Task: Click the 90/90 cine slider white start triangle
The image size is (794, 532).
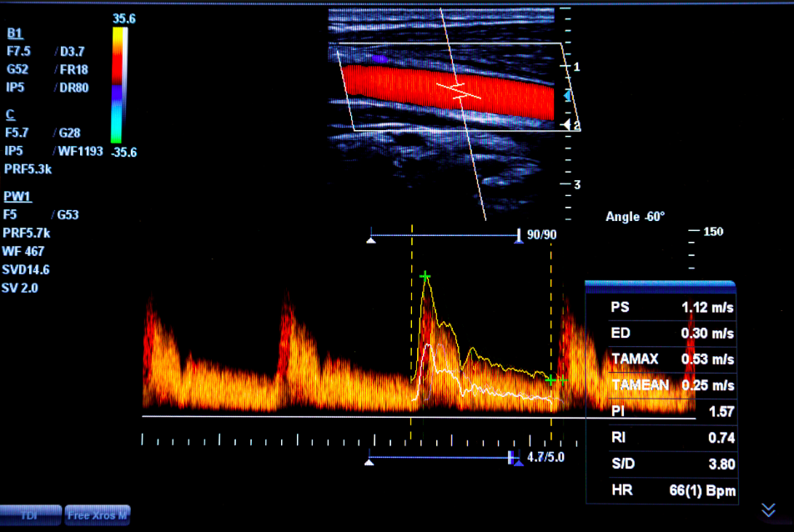Action: (x=371, y=240)
